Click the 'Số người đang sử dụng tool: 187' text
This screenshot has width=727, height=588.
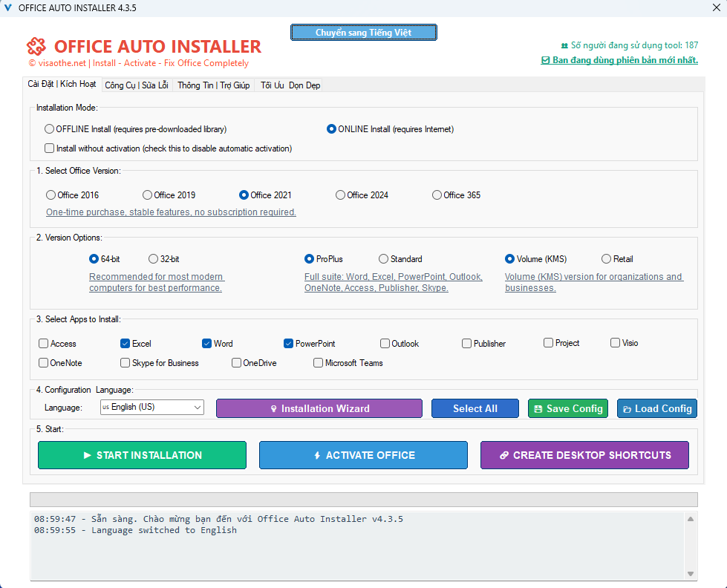(634, 45)
